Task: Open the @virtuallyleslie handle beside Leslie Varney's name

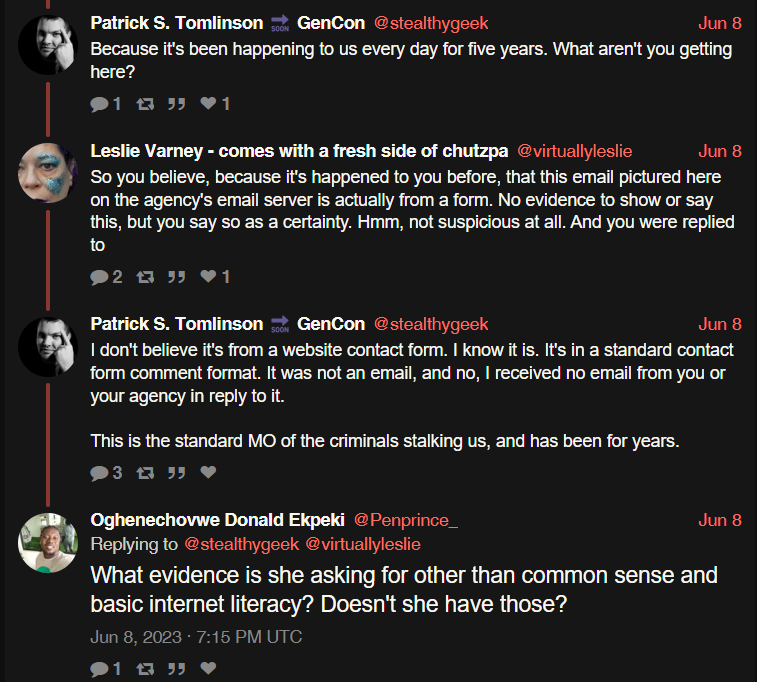Action: (x=575, y=151)
